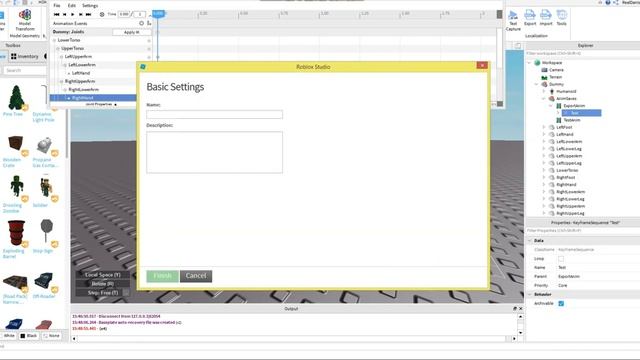Image resolution: width=640 pixels, height=360 pixels.
Task: Open File menu in animation editor
Action: click(x=57, y=6)
